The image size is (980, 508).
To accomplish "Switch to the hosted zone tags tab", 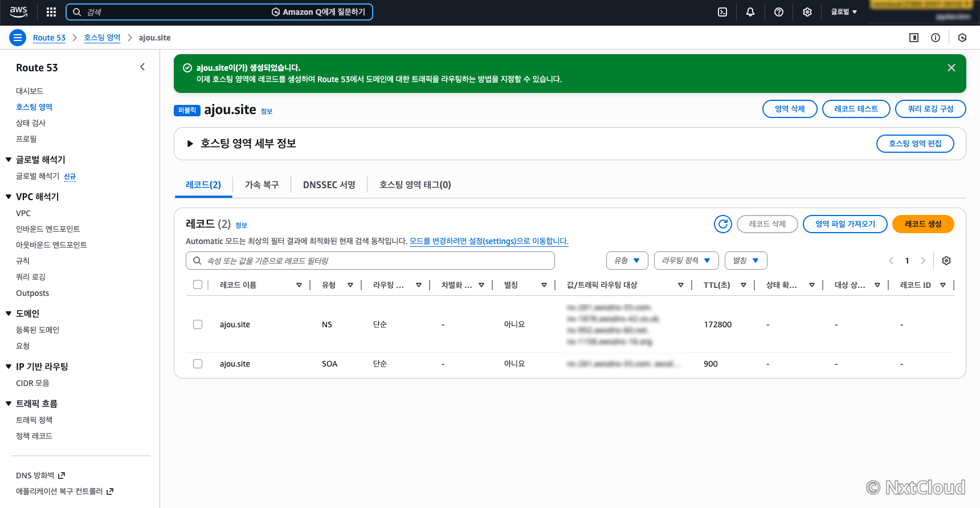I will pyautogui.click(x=415, y=185).
